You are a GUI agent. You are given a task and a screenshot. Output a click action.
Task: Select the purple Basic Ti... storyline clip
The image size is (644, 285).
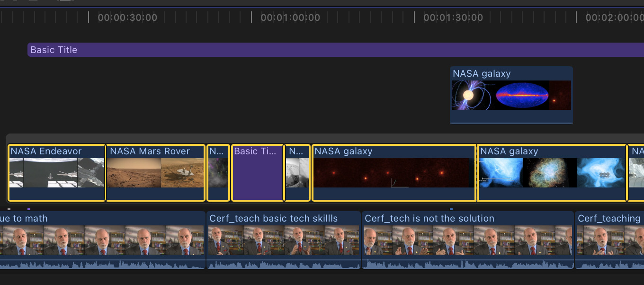click(x=257, y=173)
